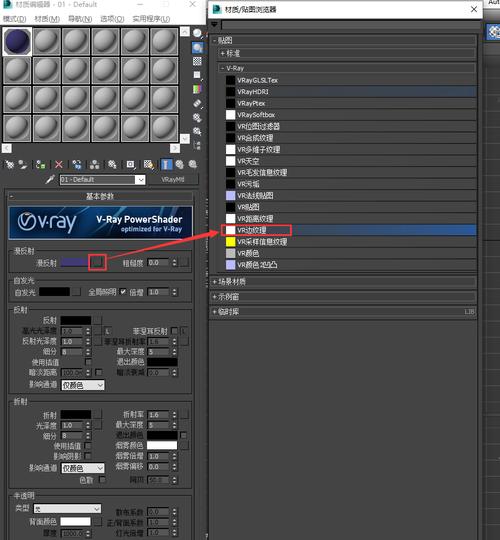Click Put Material to Scene icon

click(x=23, y=165)
